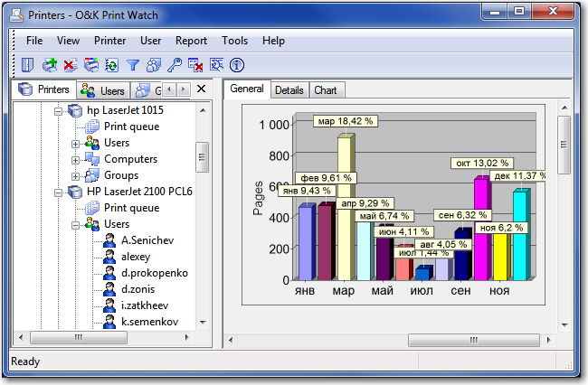This screenshot has height=385, width=588.
Task: Click the left-pane tab scroll right arrow
Action: (183, 89)
